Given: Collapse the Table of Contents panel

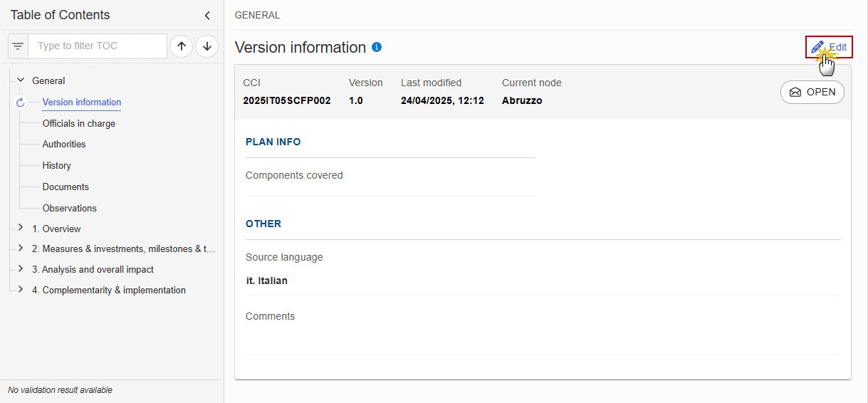Looking at the screenshot, I should [x=207, y=15].
